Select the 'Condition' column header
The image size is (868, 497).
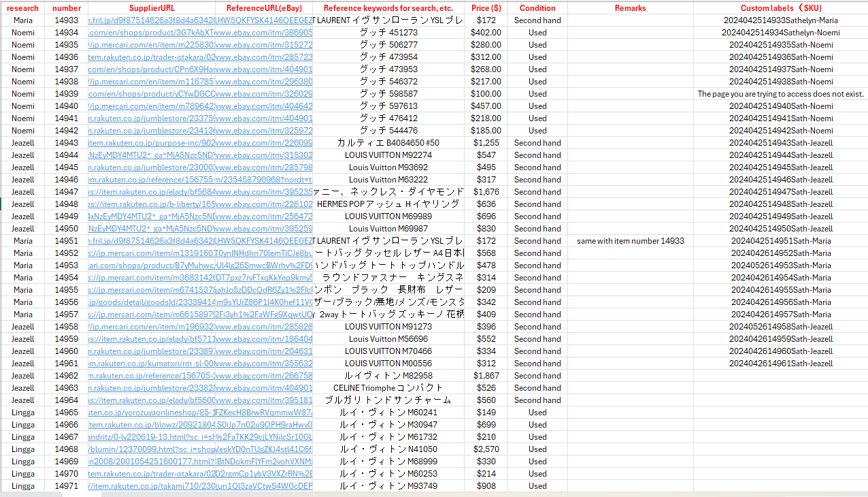click(x=537, y=8)
